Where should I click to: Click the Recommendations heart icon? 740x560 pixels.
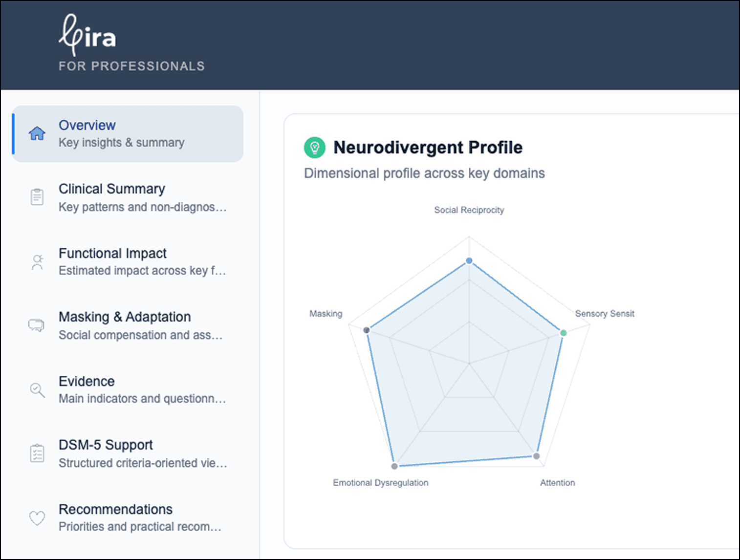click(37, 517)
